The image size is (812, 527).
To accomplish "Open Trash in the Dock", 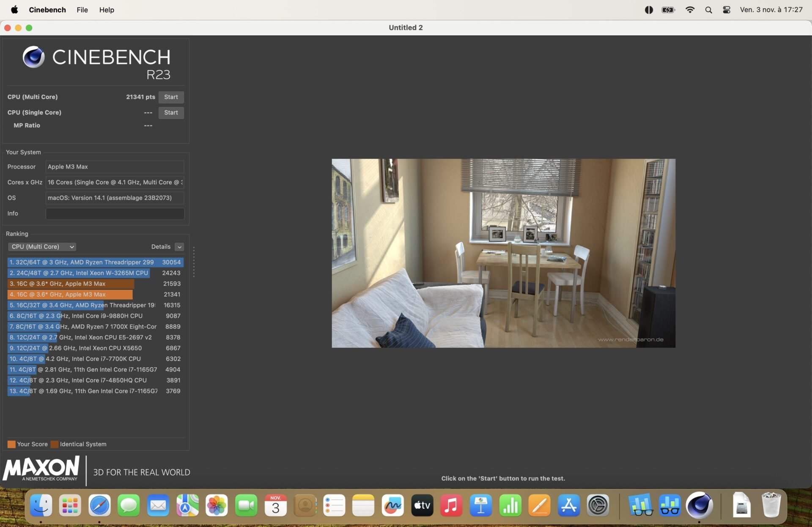I will (x=771, y=505).
